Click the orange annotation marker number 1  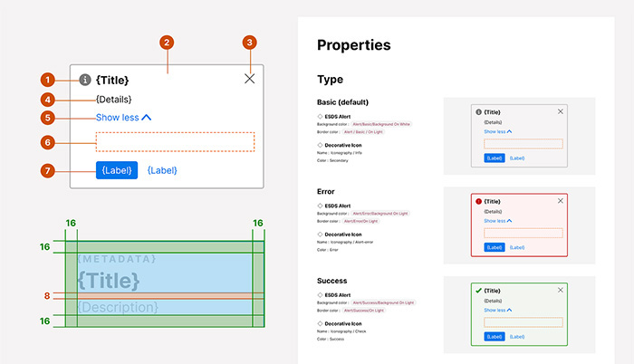click(x=53, y=80)
